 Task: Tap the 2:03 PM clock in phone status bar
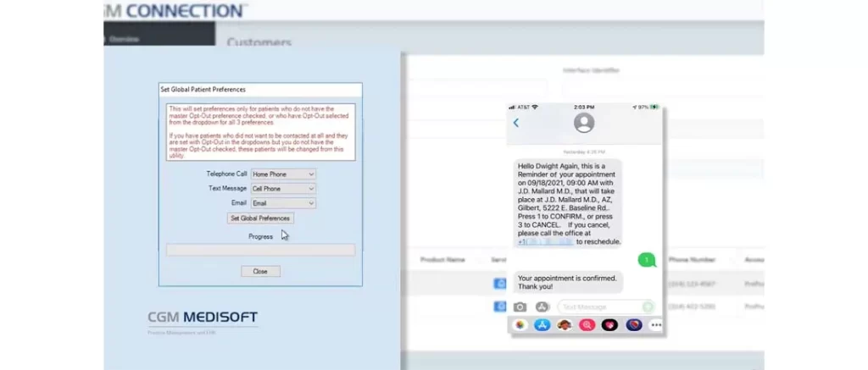click(x=584, y=108)
